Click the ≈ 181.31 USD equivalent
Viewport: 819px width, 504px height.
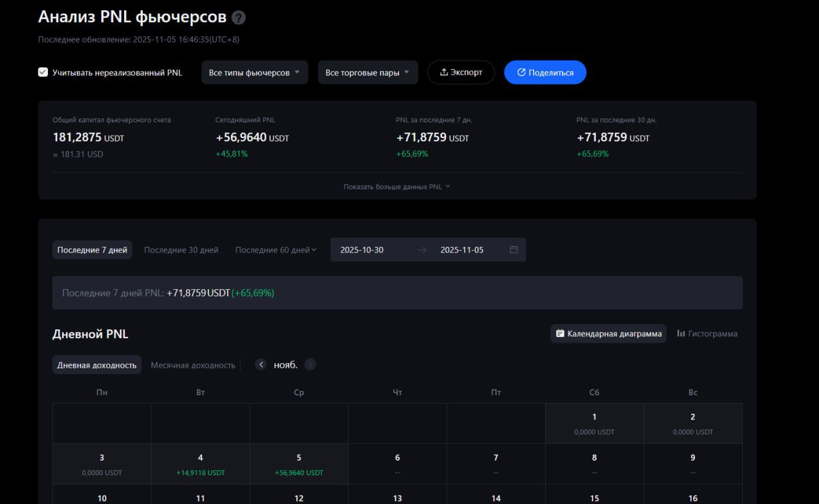click(x=77, y=154)
